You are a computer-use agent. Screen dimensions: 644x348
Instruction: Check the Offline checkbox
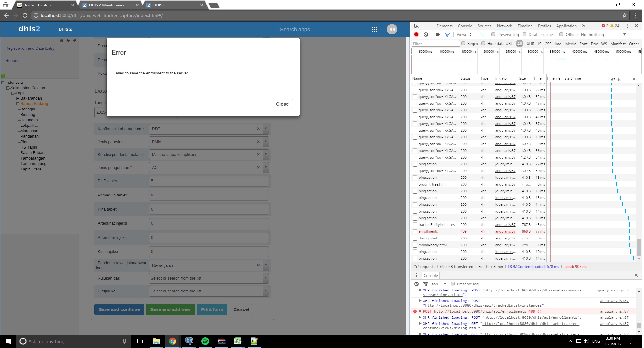561,34
